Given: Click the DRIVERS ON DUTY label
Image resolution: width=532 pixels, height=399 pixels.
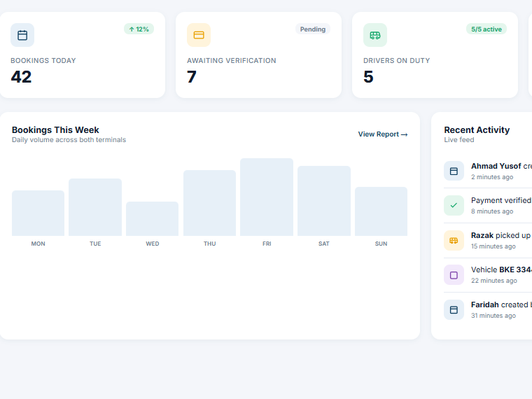Looking at the screenshot, I should click(397, 60).
